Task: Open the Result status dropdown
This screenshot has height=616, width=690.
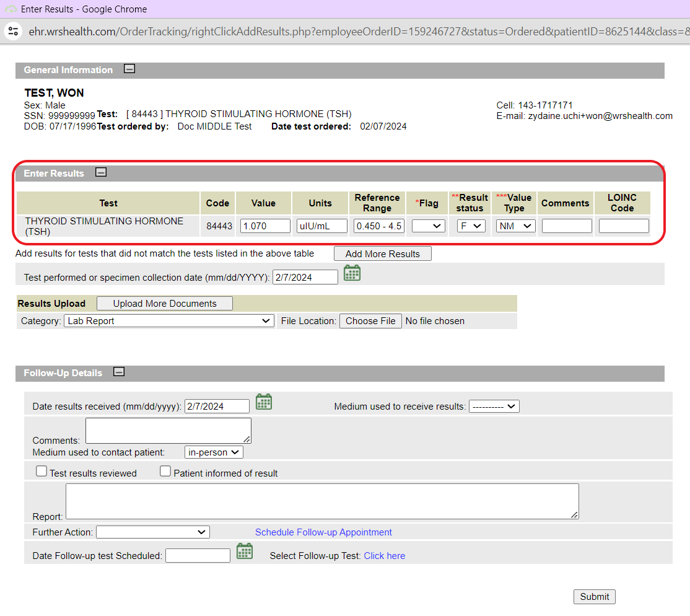Action: [471, 226]
